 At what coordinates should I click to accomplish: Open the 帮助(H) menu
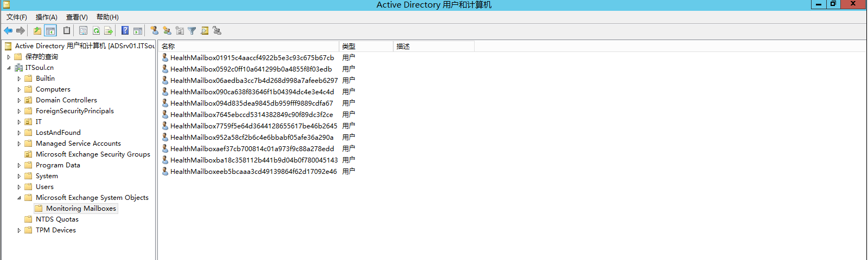click(x=107, y=17)
